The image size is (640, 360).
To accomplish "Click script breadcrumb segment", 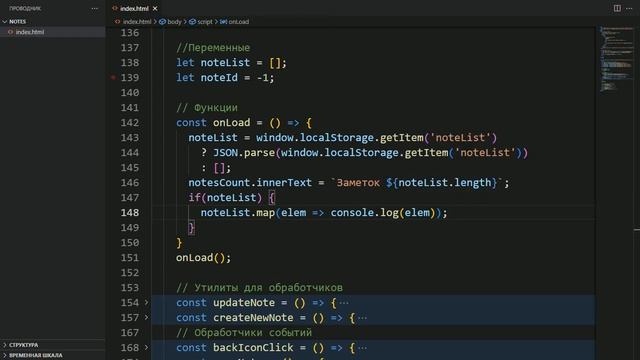I will click(204, 22).
